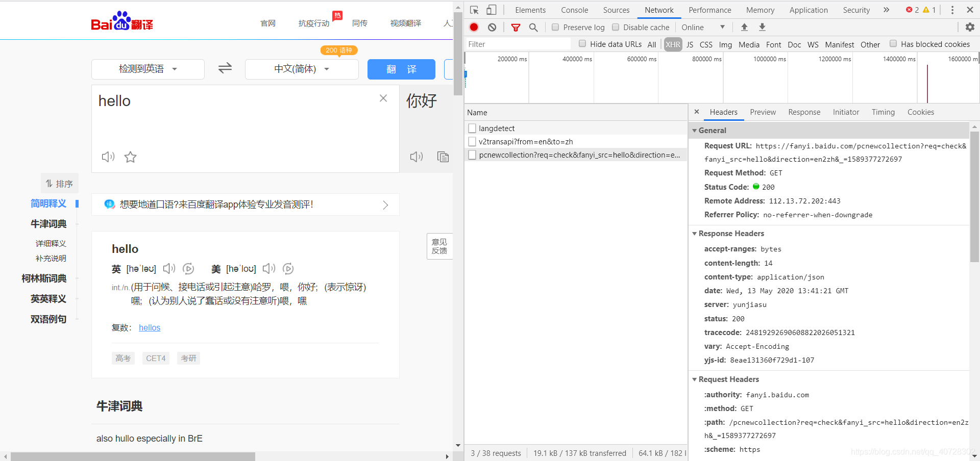Screen dimensions: 980x461
Task: Click the 高考 tag label
Action: [123, 358]
